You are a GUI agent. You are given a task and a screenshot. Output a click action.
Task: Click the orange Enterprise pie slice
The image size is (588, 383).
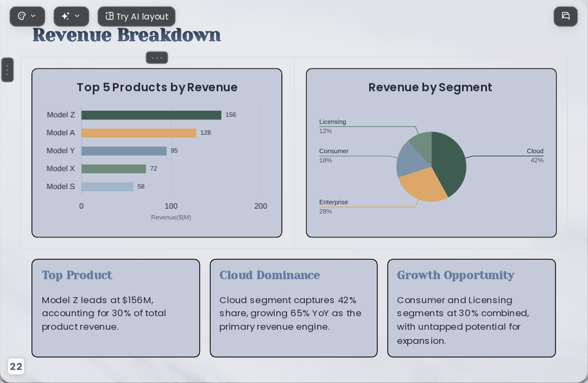tap(422, 186)
